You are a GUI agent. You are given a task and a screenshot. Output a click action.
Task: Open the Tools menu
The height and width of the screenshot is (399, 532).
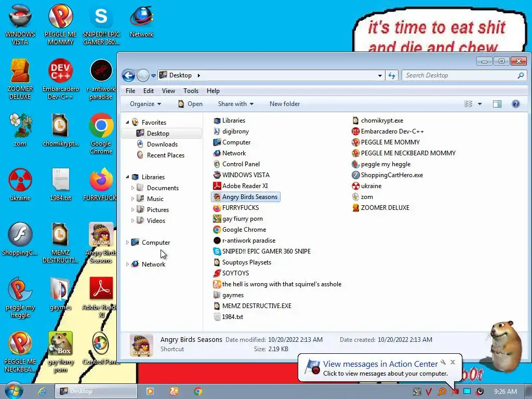(191, 90)
